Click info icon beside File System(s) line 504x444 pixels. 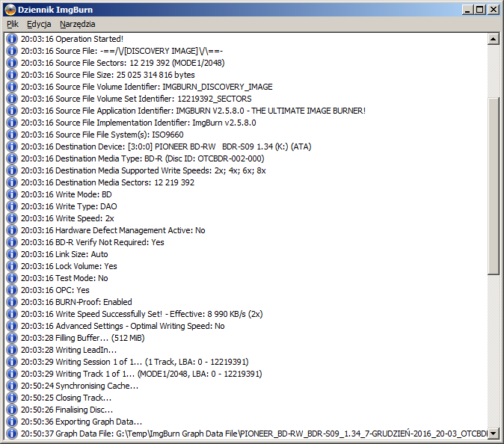11,135
